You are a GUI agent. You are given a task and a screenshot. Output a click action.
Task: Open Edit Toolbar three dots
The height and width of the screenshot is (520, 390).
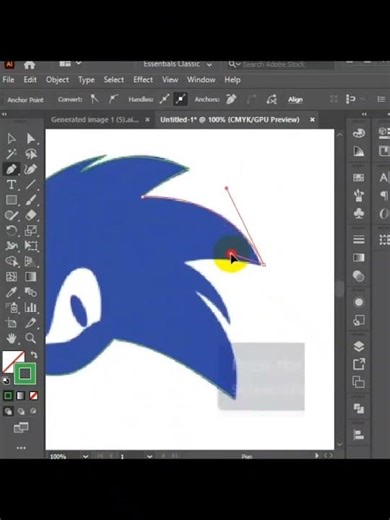(x=21, y=448)
